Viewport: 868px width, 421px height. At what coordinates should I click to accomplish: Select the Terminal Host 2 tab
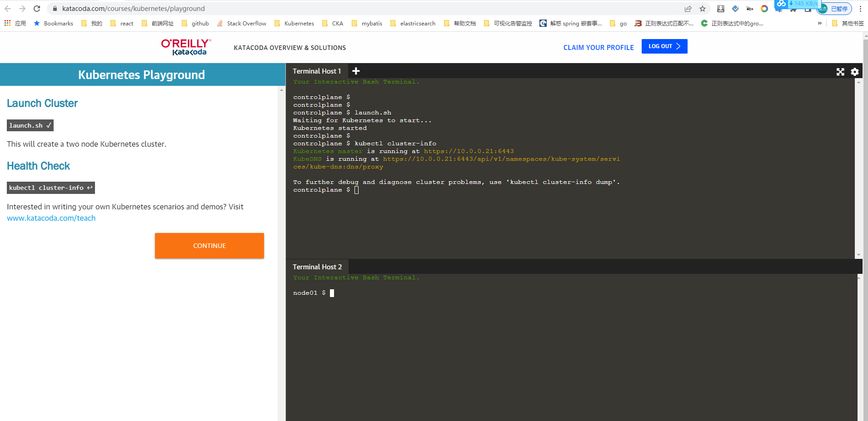click(317, 267)
